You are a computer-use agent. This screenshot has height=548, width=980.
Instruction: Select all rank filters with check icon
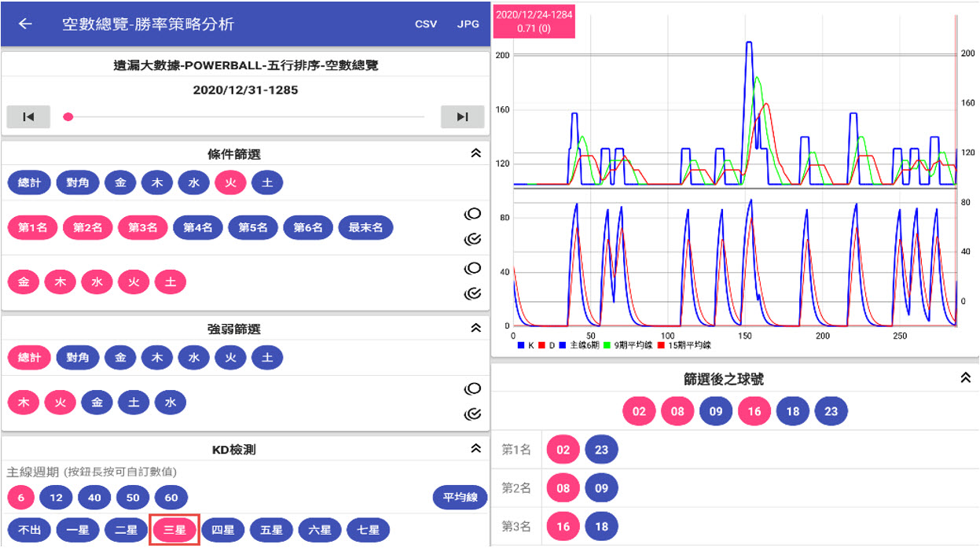(472, 240)
